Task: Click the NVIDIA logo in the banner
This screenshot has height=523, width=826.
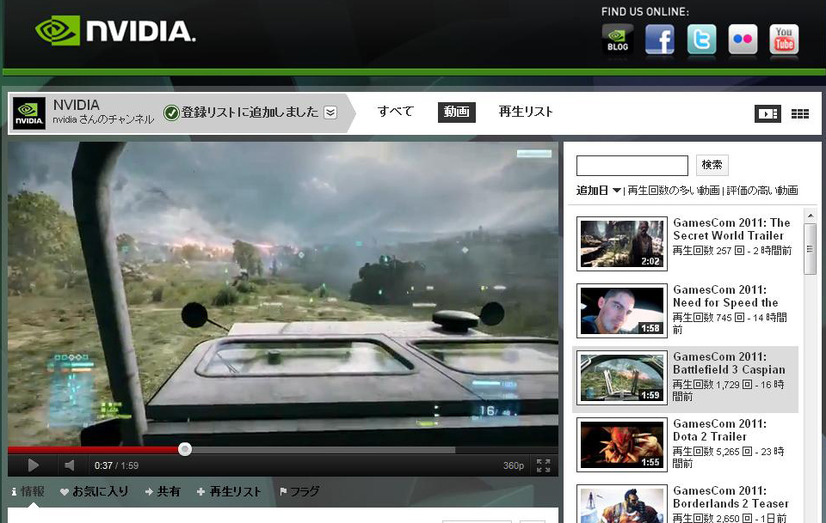Action: point(115,31)
